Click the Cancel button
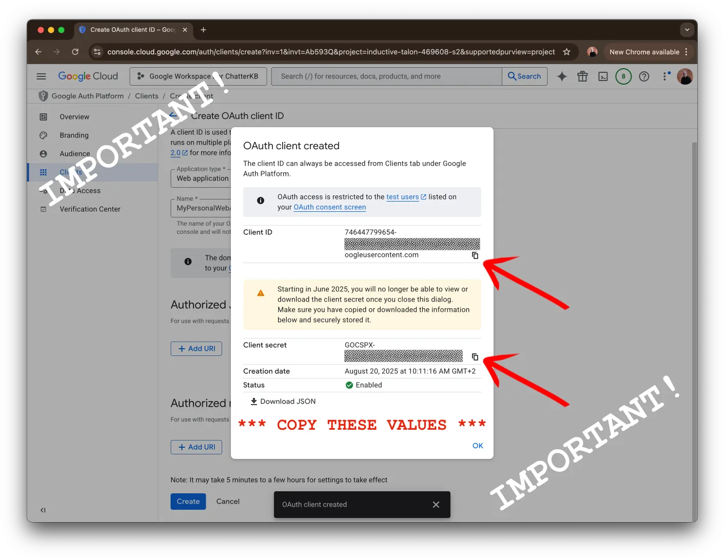Viewport: 728px width, 560px height. 228,502
